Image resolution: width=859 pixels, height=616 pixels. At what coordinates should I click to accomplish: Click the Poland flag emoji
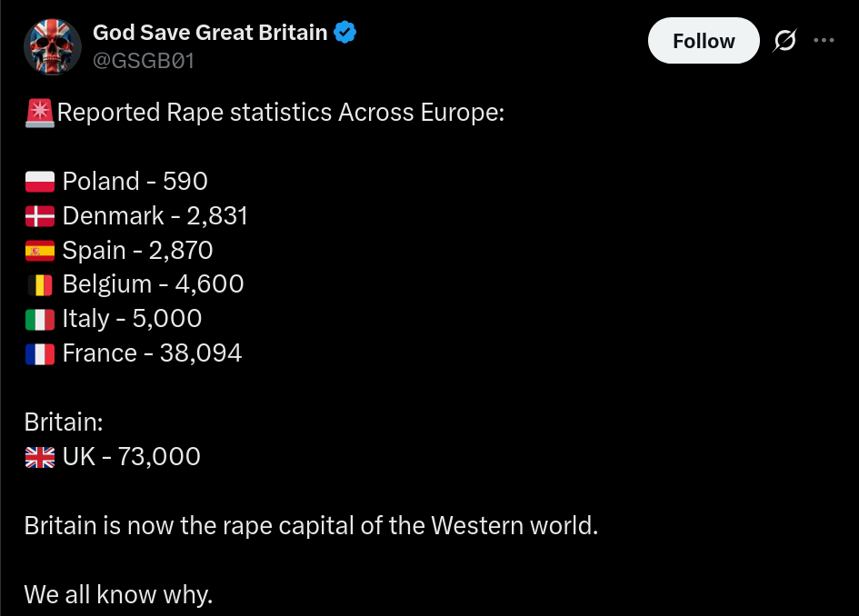pos(40,182)
